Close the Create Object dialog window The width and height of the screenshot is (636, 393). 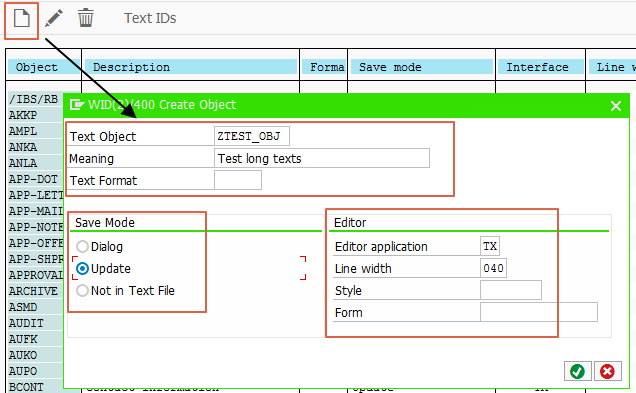[616, 106]
